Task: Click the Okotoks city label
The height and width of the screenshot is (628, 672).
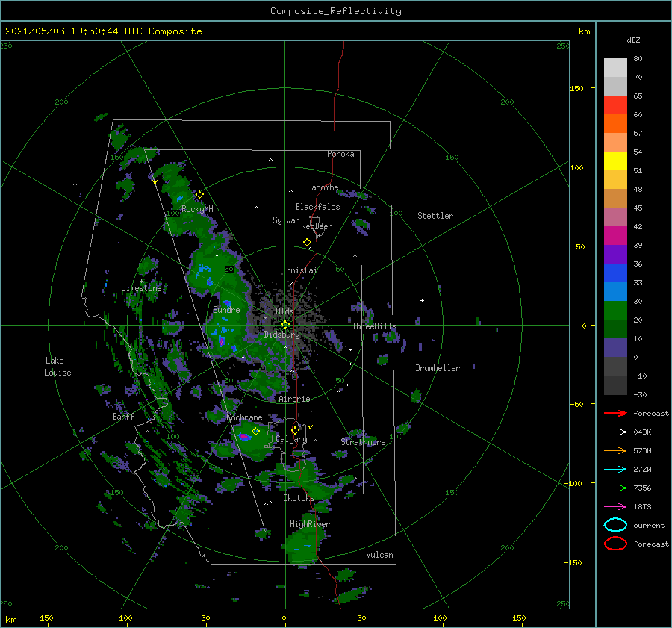Action: coord(299,498)
